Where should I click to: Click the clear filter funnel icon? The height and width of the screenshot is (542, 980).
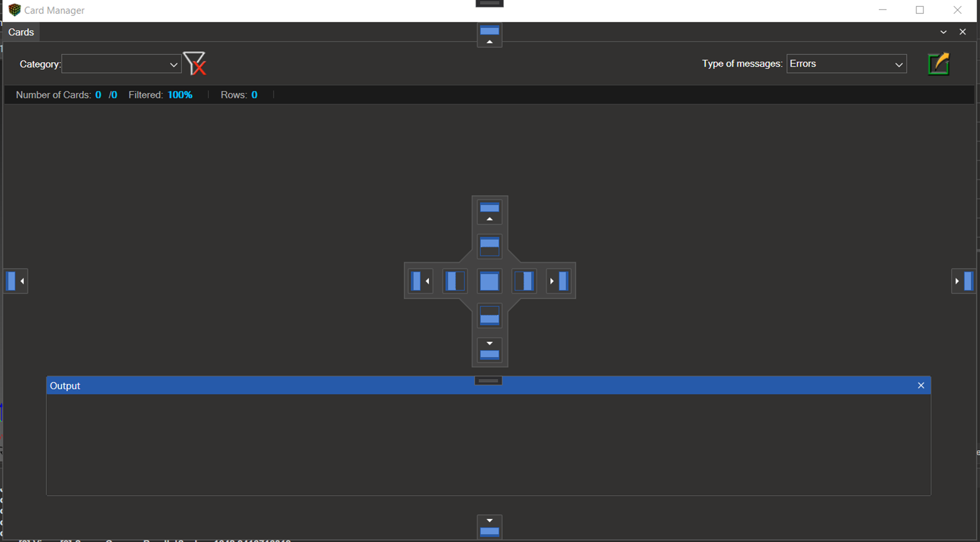[x=195, y=64]
